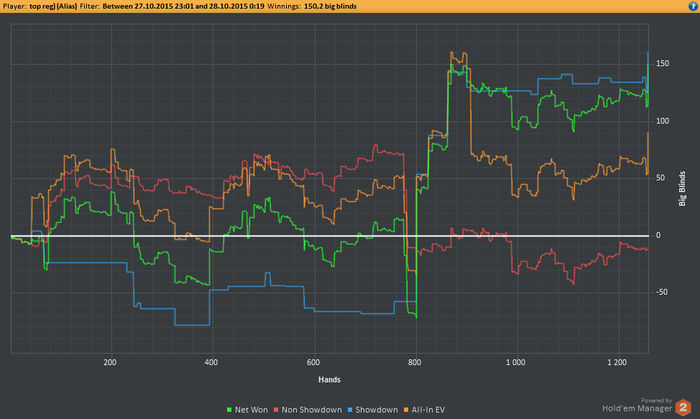Click the Winnings 150,2 big blinds text
Viewport: 700px width, 419px height.
tap(312, 6)
